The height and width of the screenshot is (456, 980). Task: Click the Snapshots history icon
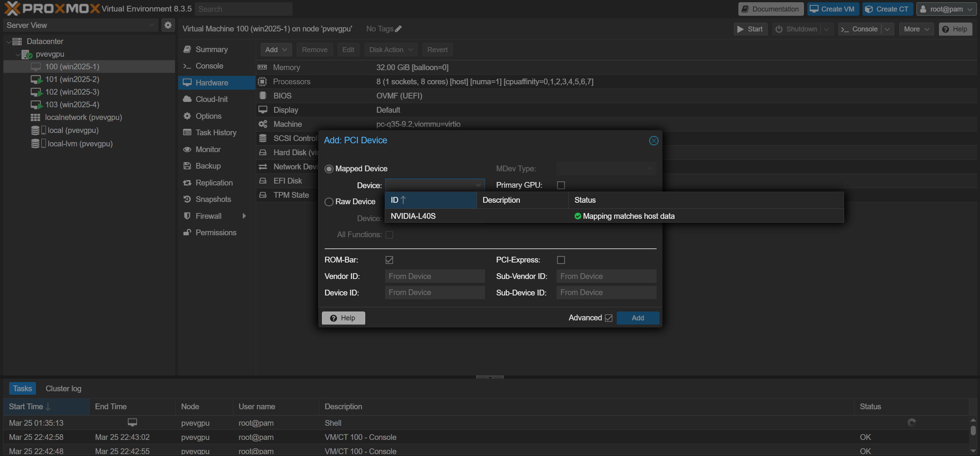click(x=187, y=199)
